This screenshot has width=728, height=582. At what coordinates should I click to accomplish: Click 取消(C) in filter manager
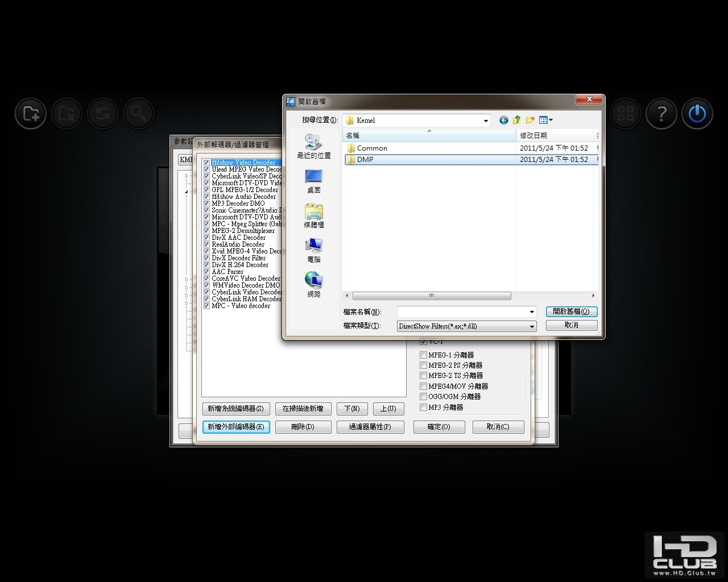tap(498, 427)
